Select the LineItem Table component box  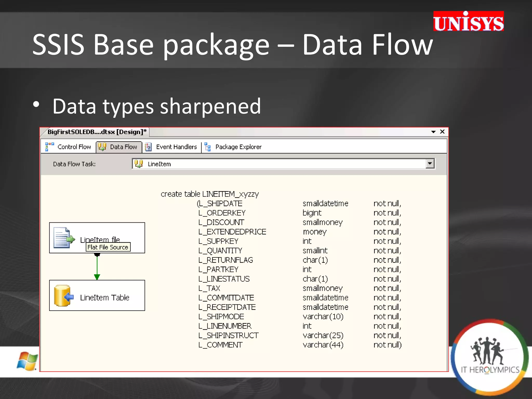(97, 295)
